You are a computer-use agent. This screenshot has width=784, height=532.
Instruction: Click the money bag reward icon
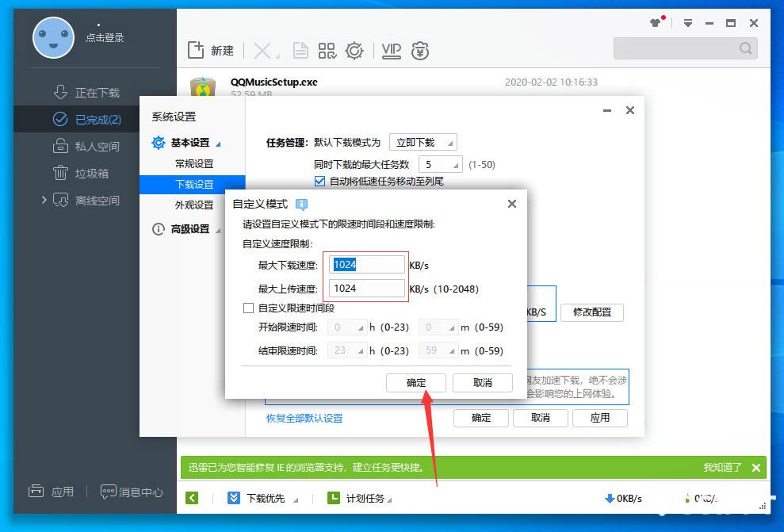(420, 51)
